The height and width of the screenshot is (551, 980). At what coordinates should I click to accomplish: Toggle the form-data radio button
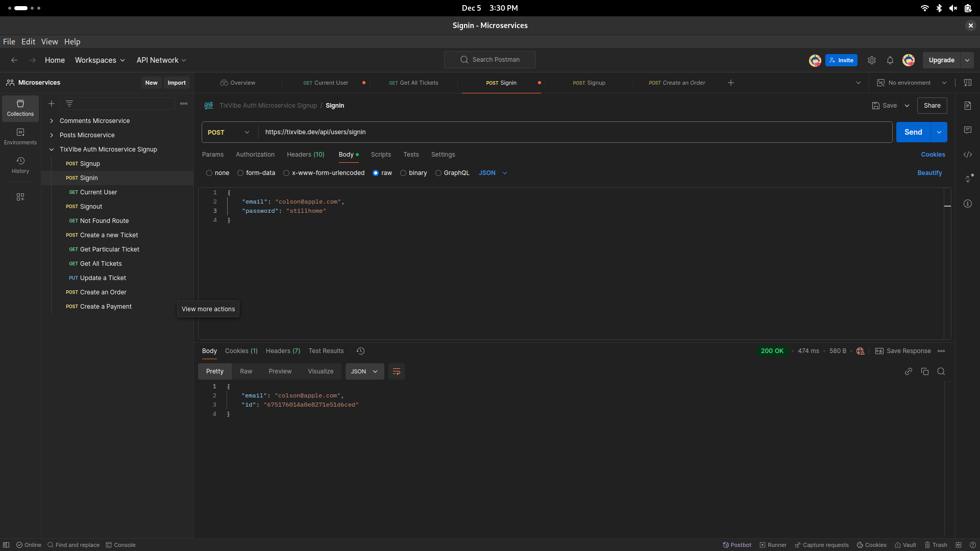[240, 173]
